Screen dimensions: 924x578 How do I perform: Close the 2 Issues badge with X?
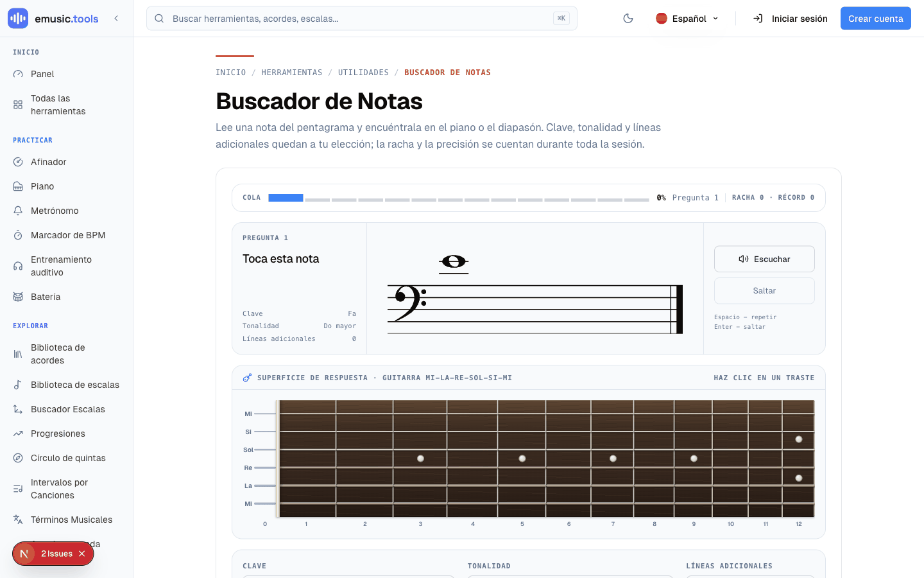click(x=81, y=554)
